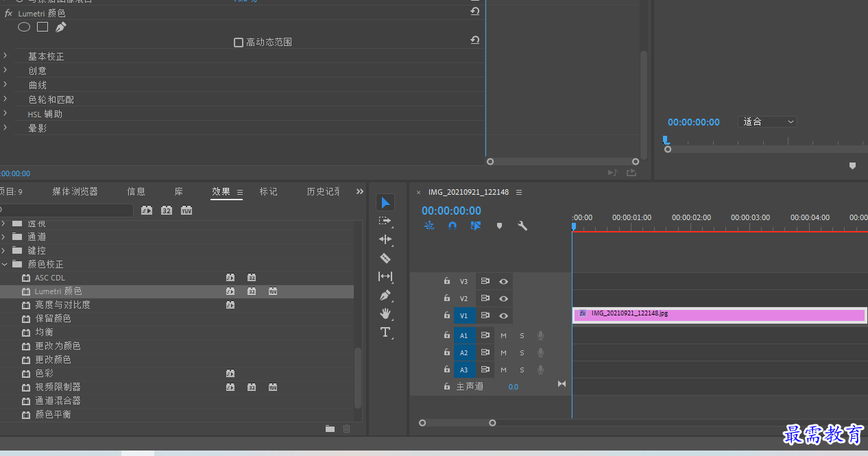Add a marker in the timeline
The image size is (868, 456).
pos(499,226)
